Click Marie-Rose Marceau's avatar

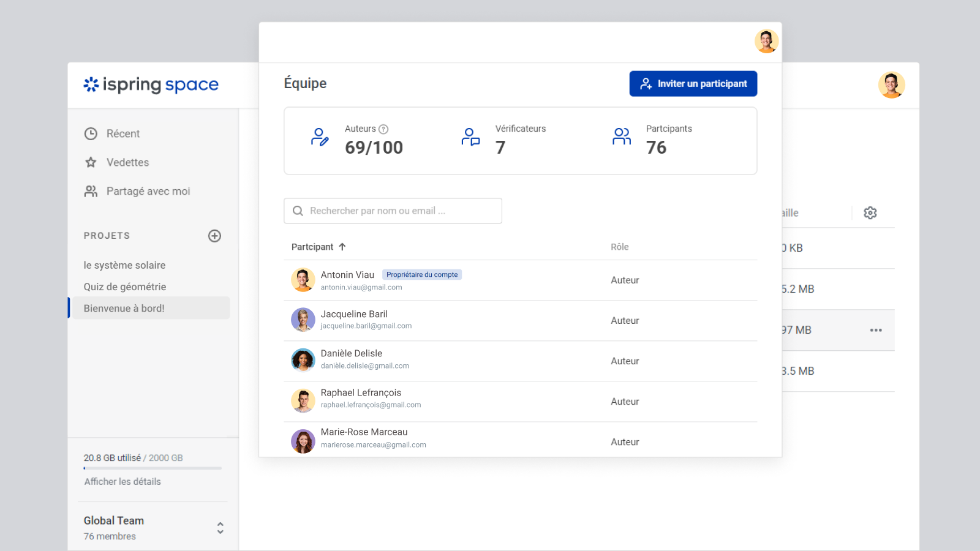[303, 441]
